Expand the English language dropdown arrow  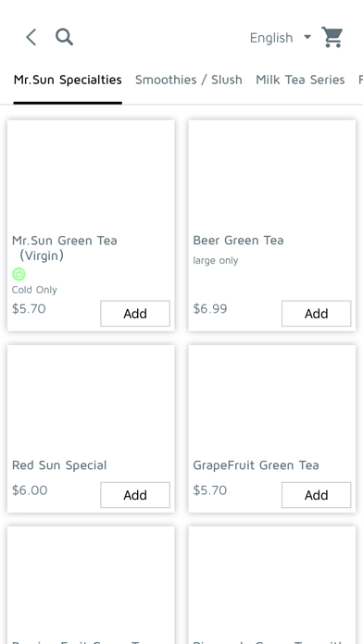point(307,37)
